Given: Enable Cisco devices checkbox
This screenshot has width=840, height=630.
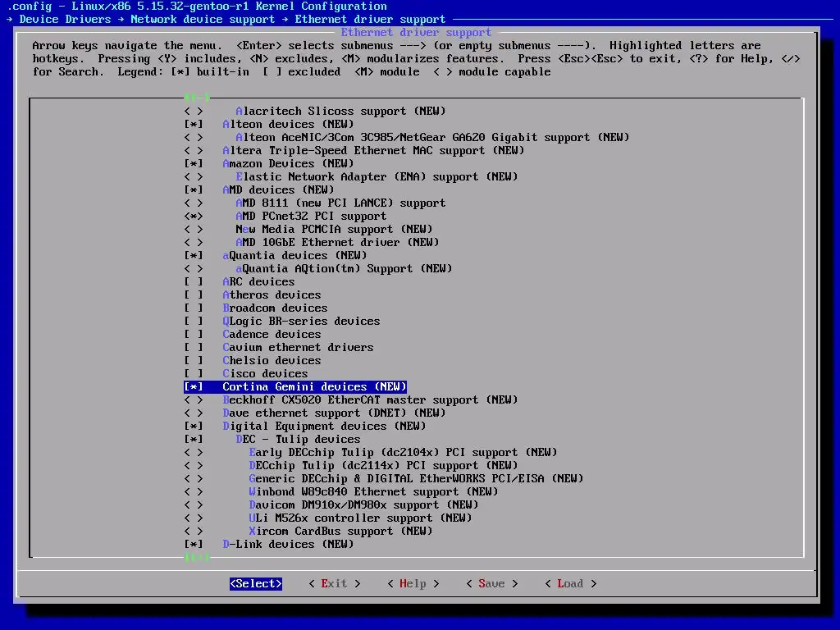Looking at the screenshot, I should pyautogui.click(x=194, y=373).
